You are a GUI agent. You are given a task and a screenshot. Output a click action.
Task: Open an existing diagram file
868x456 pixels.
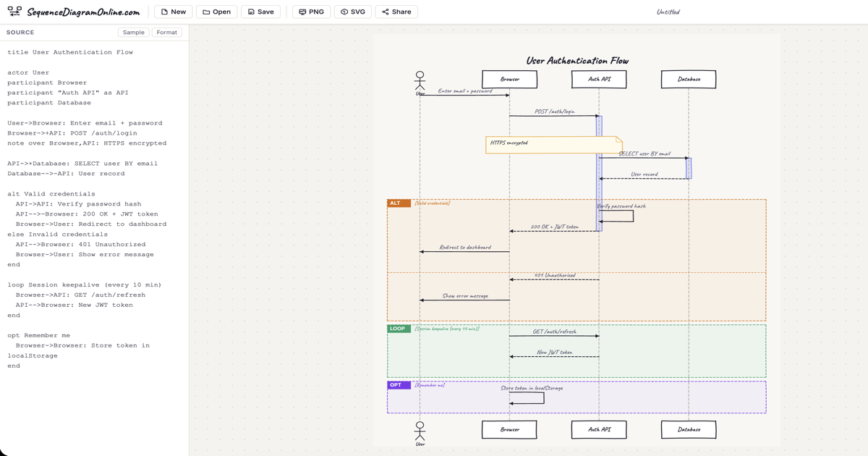click(216, 12)
